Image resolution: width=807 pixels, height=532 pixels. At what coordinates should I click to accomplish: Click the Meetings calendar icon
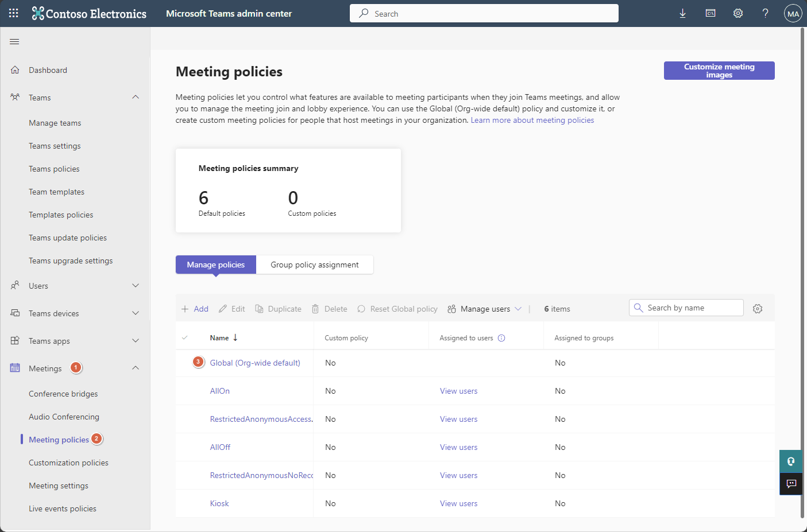tap(15, 368)
